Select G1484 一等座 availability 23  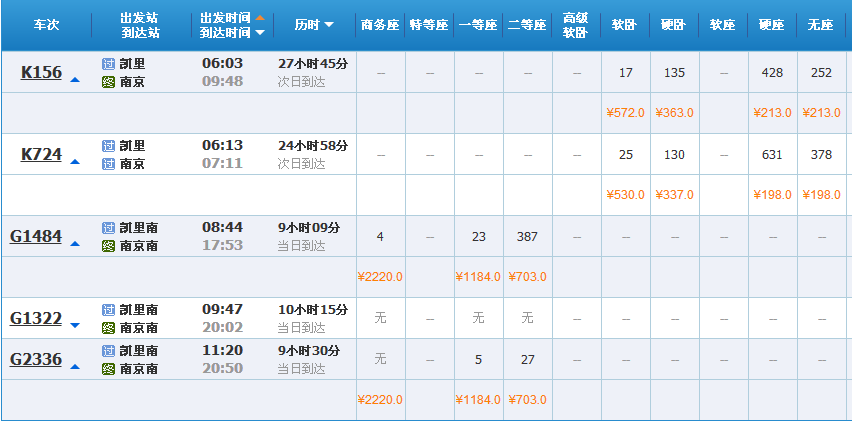tap(478, 237)
